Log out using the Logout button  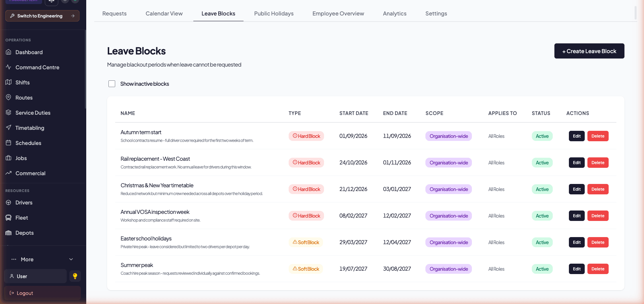click(42, 293)
